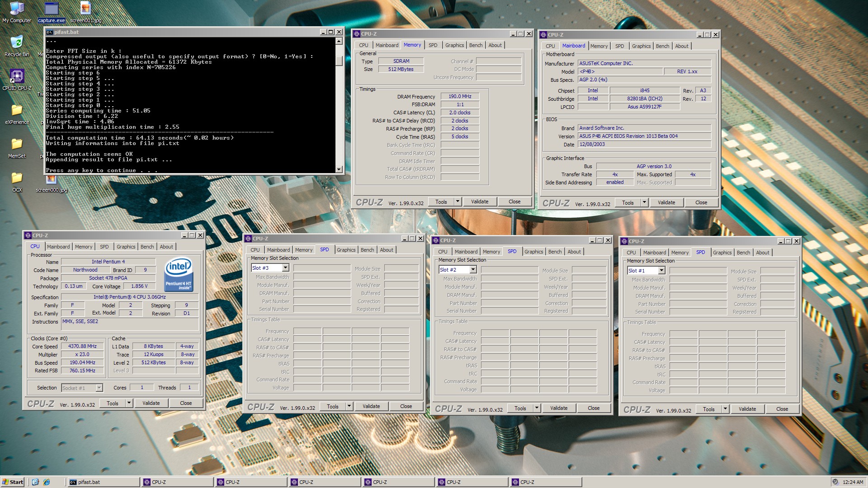Click title icon of CPU-Z Processor window

click(28, 235)
